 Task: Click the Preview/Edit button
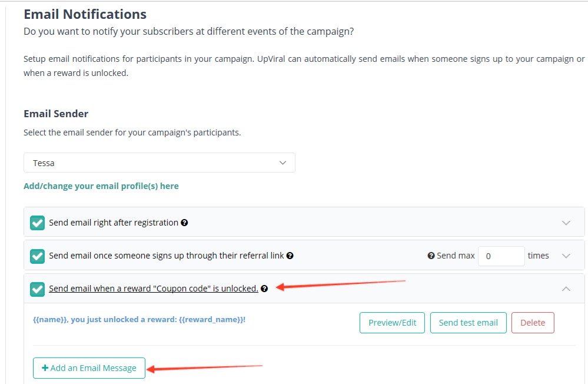392,323
